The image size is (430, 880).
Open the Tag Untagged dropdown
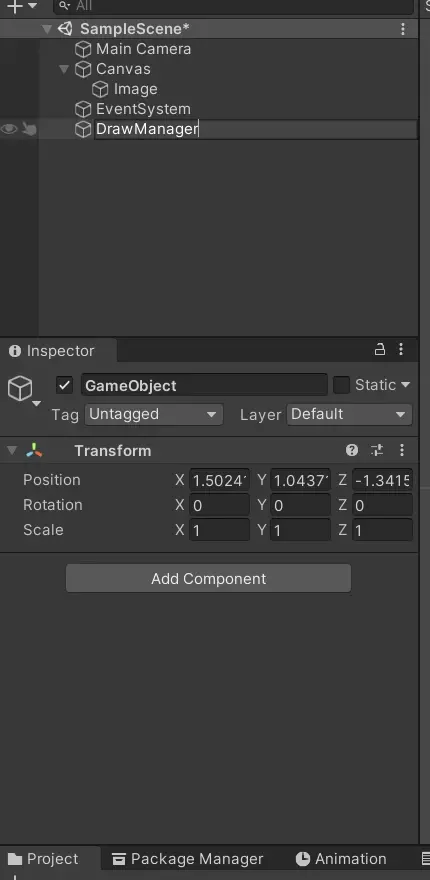pyautogui.click(x=154, y=415)
